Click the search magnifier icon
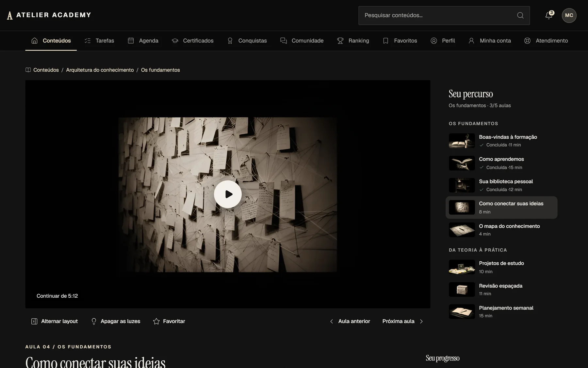Image resolution: width=588 pixels, height=368 pixels. pos(520,15)
